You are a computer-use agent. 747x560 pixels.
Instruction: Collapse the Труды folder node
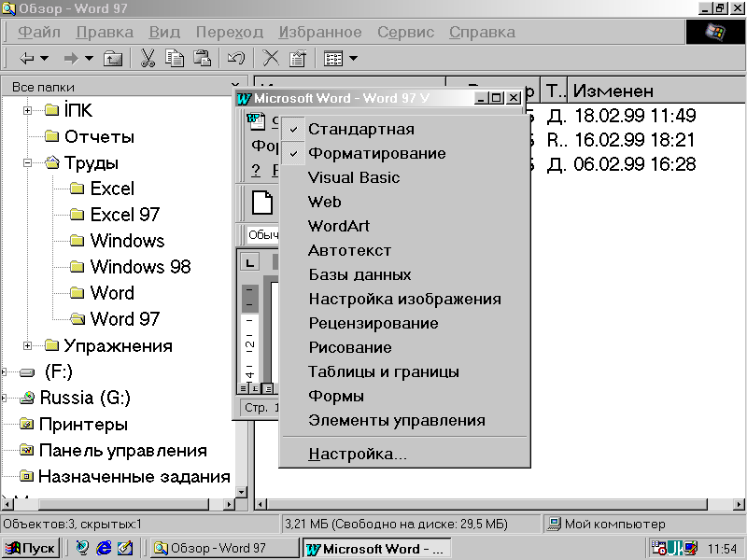28,162
